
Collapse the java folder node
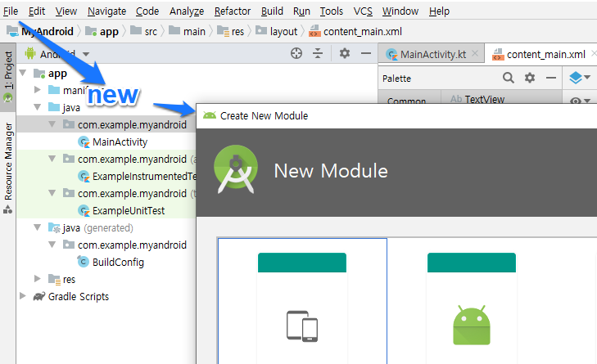[x=38, y=107]
